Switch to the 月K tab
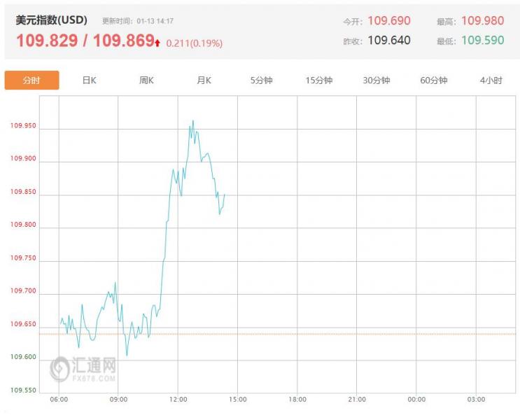Screen dimensions: 520x420 [x=204, y=80]
